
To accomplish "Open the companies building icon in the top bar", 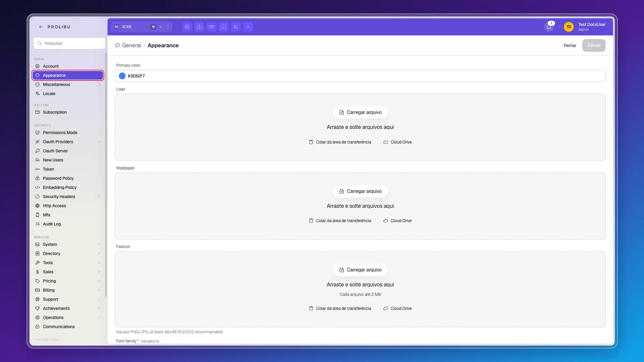I will [x=199, y=27].
